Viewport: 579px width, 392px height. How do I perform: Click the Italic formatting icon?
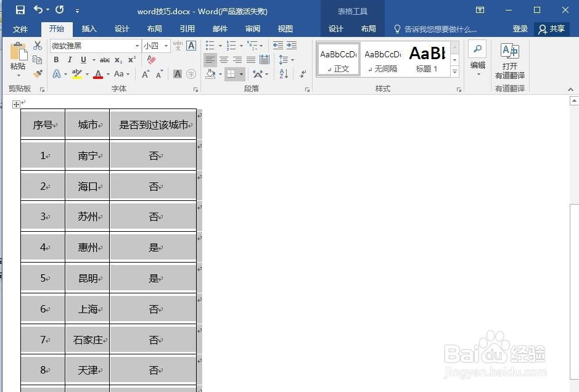[69, 60]
